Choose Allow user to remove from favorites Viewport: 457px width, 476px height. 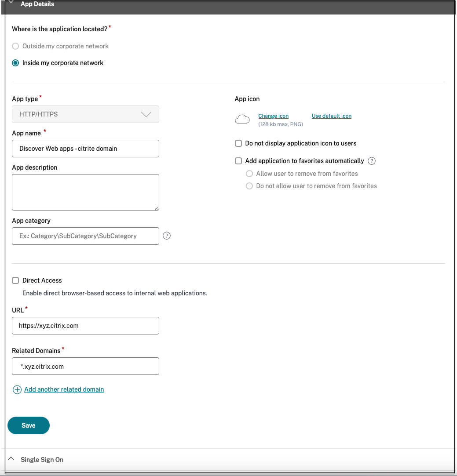(x=249, y=174)
